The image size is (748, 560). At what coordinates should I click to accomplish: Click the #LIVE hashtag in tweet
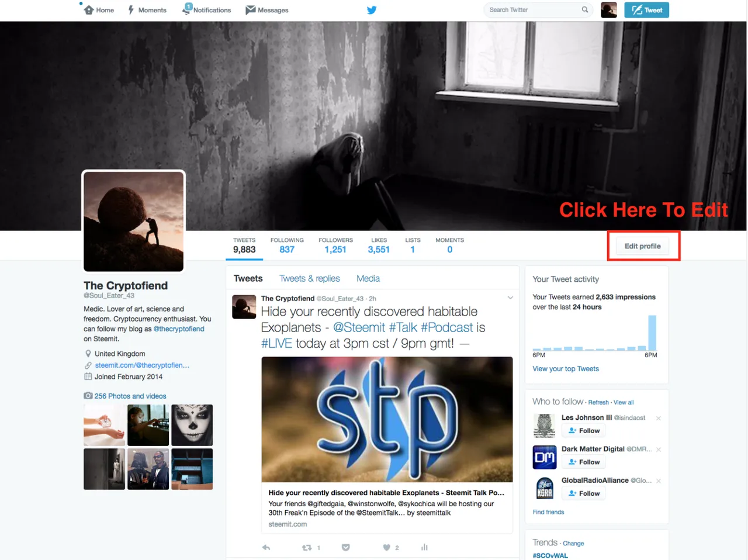[276, 343]
